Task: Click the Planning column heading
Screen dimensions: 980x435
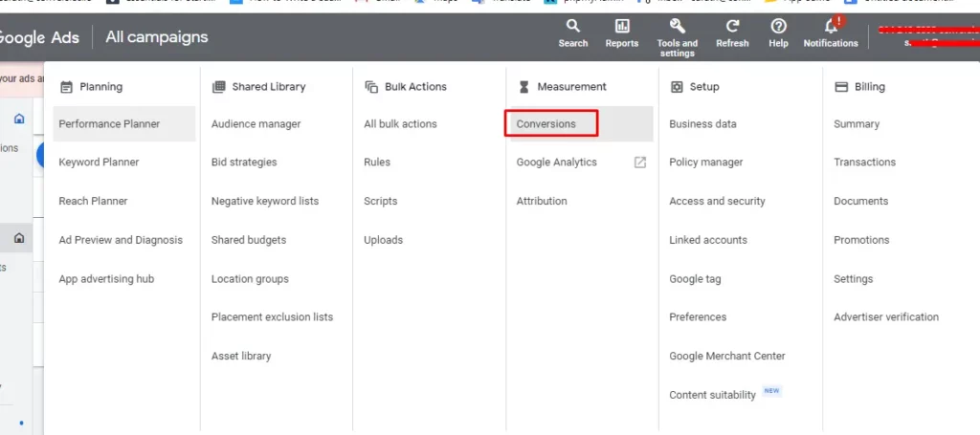Action: point(101,87)
